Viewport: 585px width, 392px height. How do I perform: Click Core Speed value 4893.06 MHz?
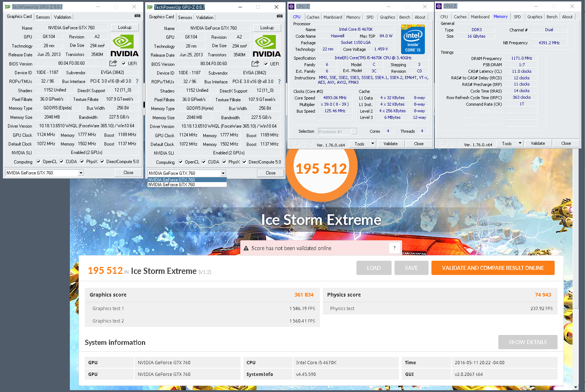(335, 98)
